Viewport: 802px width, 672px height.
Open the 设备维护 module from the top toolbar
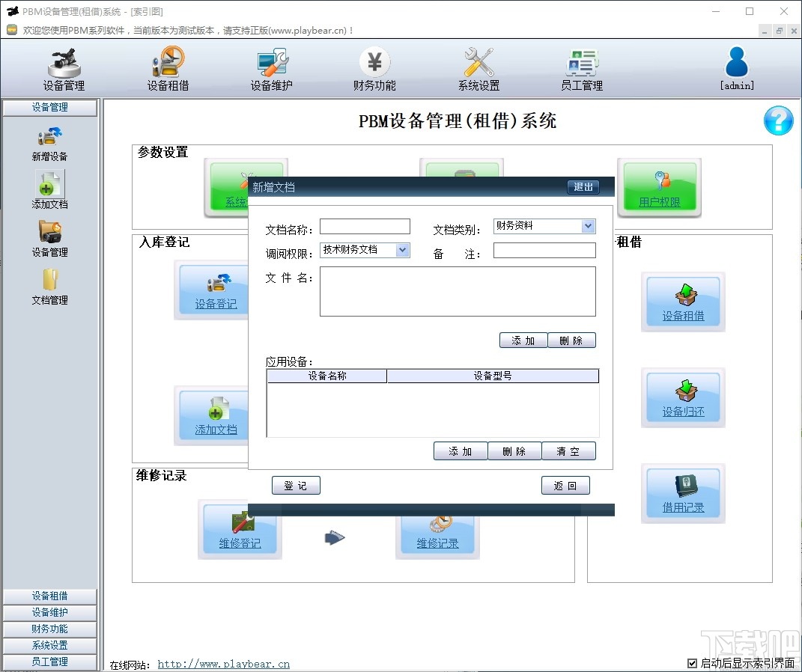click(271, 69)
